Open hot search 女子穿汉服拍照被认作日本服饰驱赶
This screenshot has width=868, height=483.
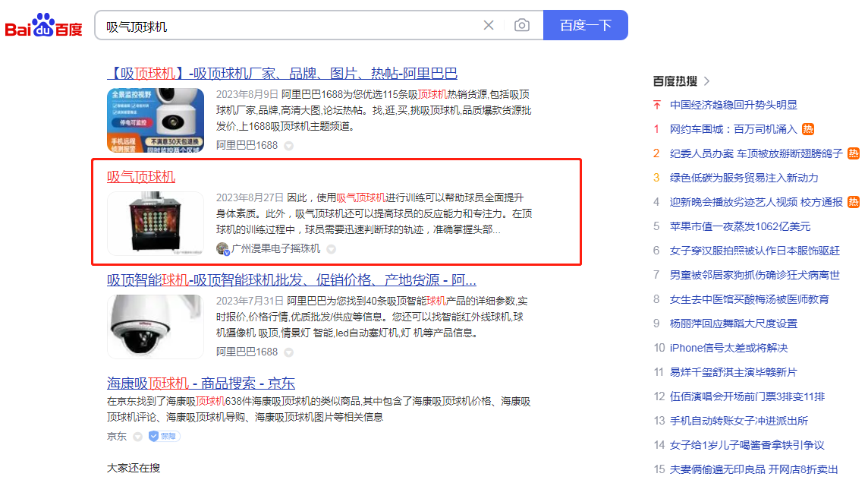tap(755, 251)
